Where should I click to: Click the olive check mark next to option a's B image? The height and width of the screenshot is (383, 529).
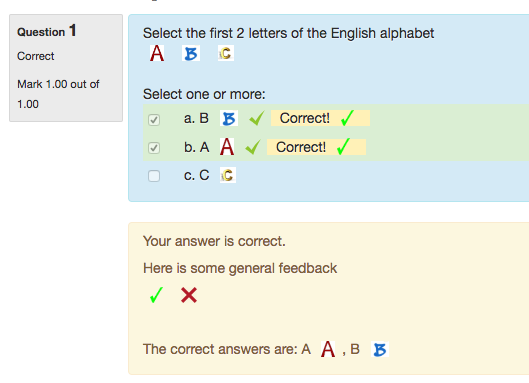tap(257, 118)
